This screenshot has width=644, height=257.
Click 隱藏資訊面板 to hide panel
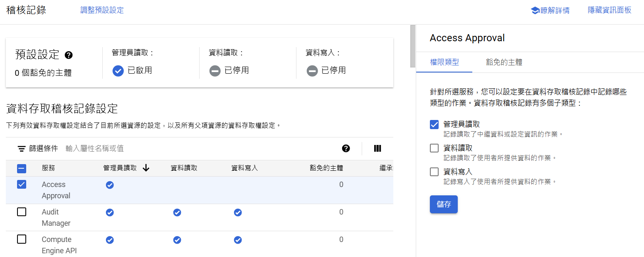click(x=609, y=10)
